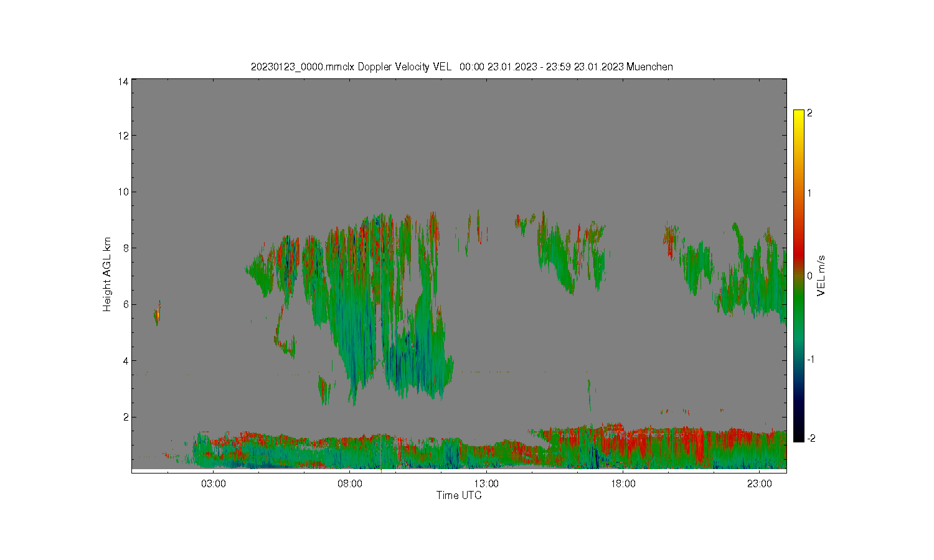Click the colorbar top tick label 2
The width and height of the screenshot is (934, 560).
tap(809, 113)
